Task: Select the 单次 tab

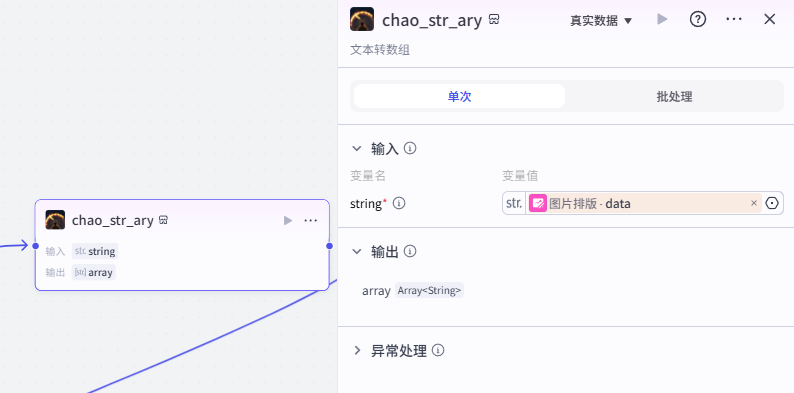Action: 459,96
